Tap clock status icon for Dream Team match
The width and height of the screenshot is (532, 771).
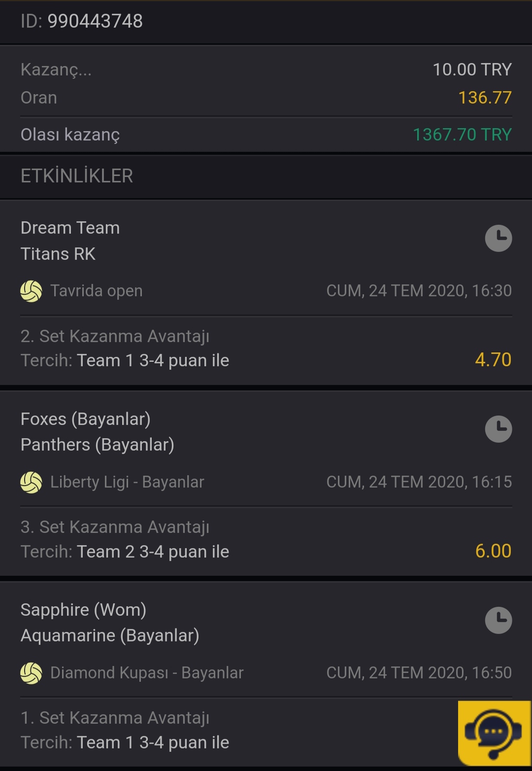pos(499,239)
